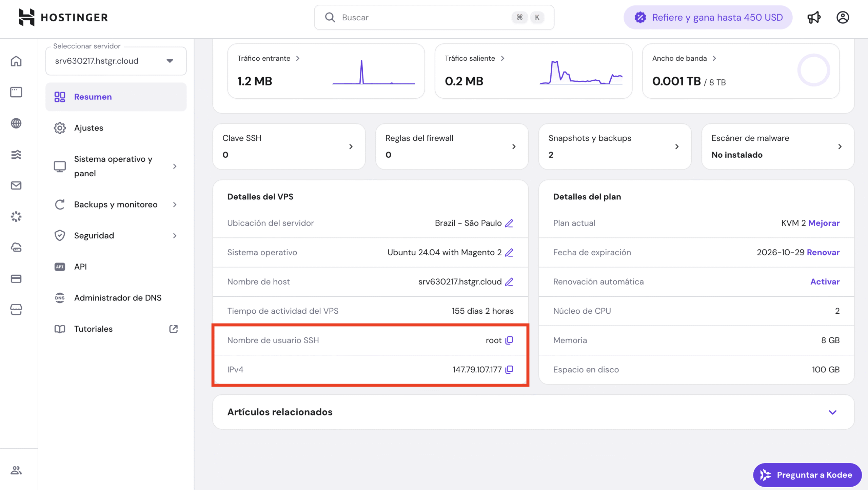
Task: Click the Mejorar link for the KVM 2 plan
Action: (825, 223)
